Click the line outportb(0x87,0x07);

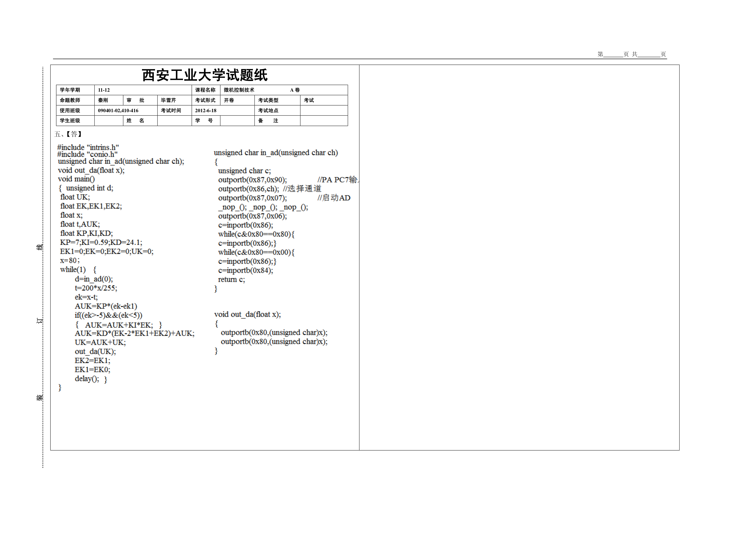(252, 198)
